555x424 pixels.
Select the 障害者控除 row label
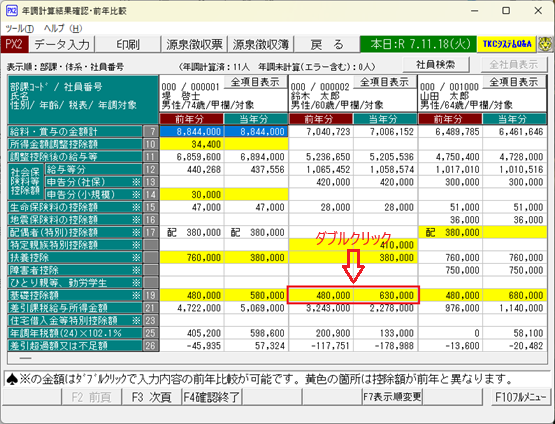pos(75,270)
